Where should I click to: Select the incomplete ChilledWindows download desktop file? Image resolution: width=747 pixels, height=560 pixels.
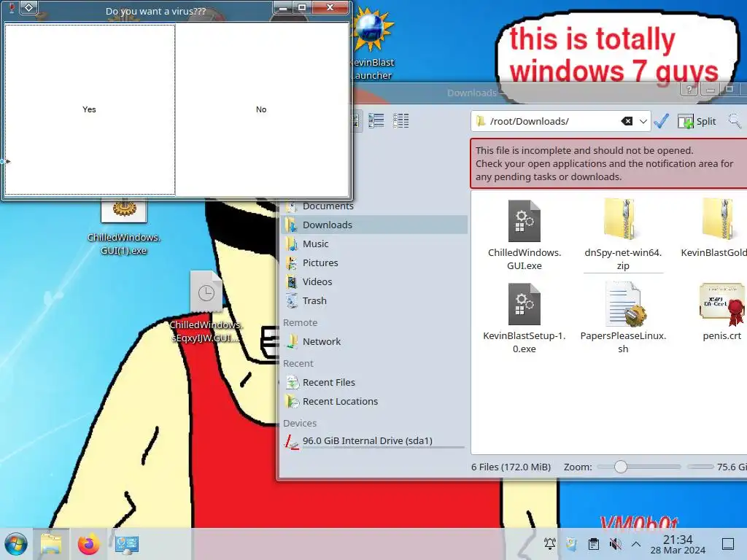point(206,307)
